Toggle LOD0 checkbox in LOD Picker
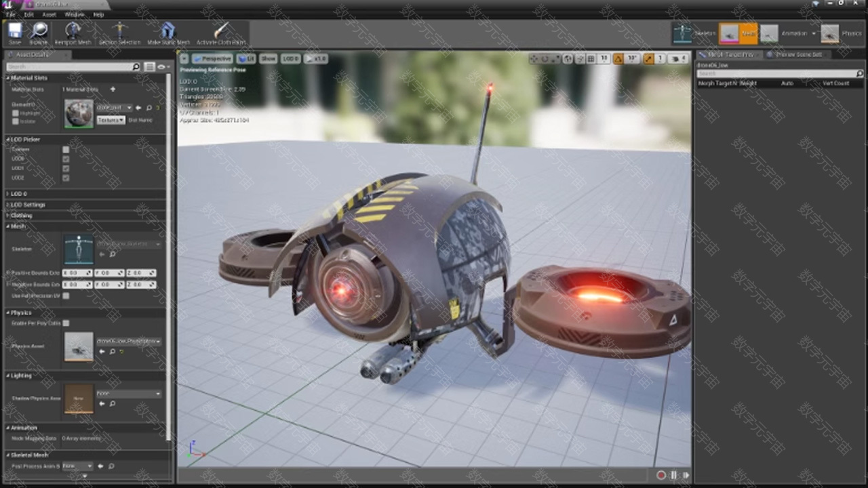This screenshot has width=868, height=488. 66,159
